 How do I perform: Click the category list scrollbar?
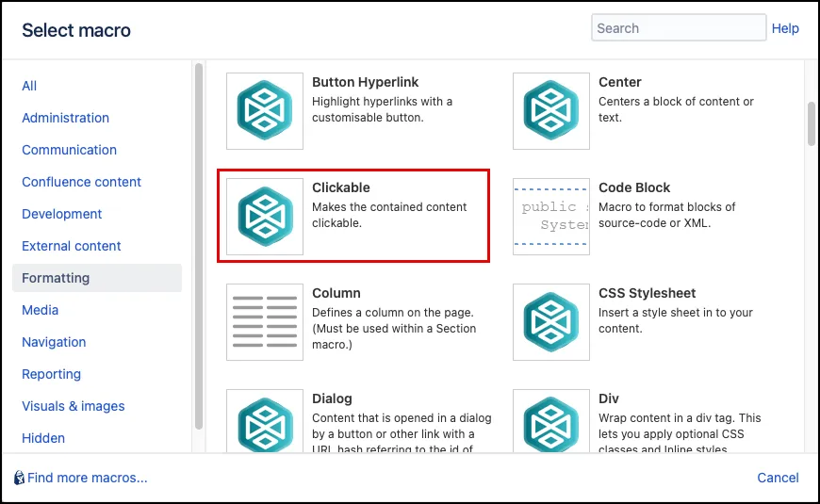pos(199,246)
